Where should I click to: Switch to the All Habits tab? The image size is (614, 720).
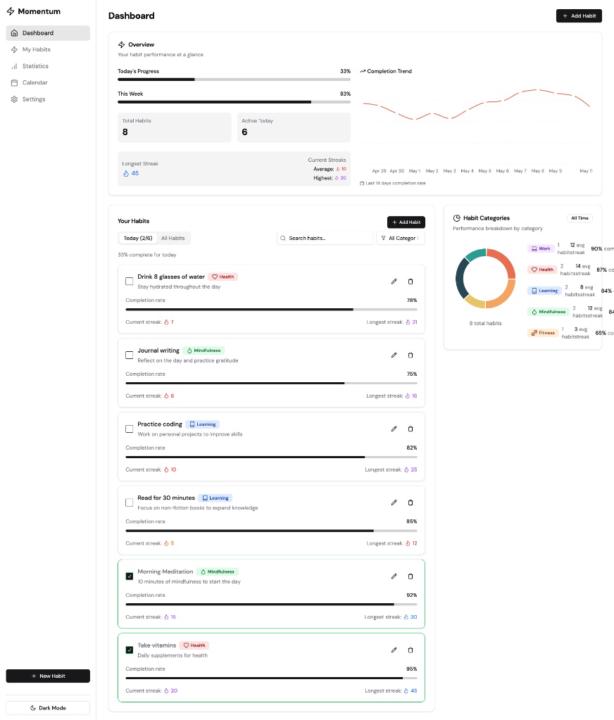[x=173, y=238]
